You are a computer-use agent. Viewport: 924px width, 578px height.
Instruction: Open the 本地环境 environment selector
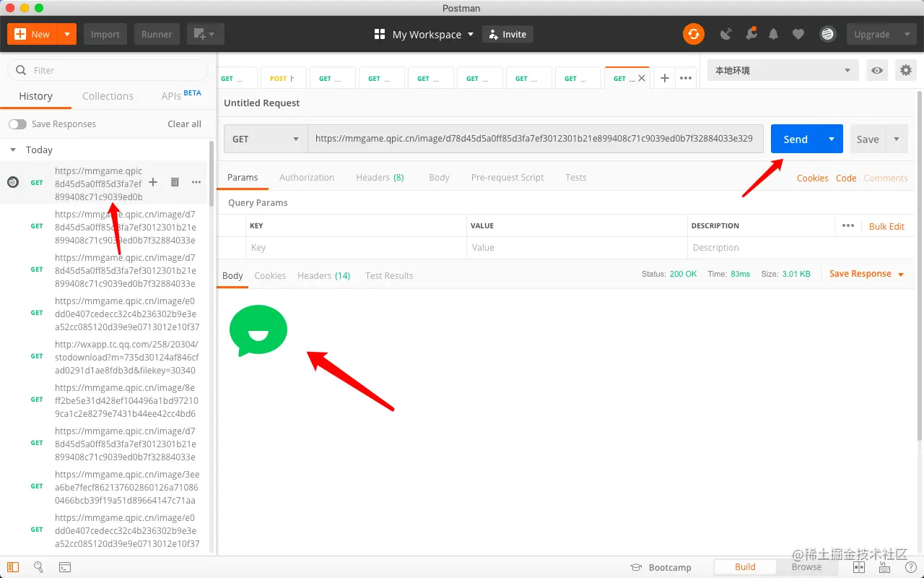[x=783, y=70]
